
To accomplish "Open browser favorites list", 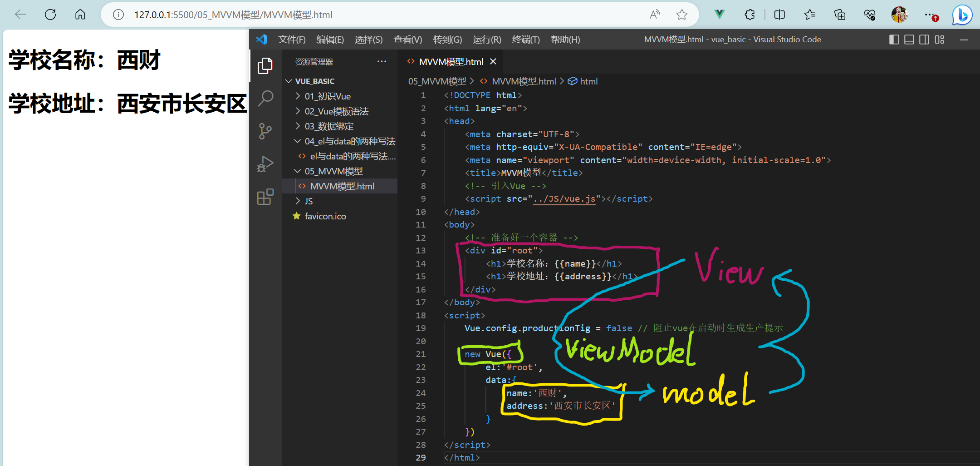I will pos(810,15).
